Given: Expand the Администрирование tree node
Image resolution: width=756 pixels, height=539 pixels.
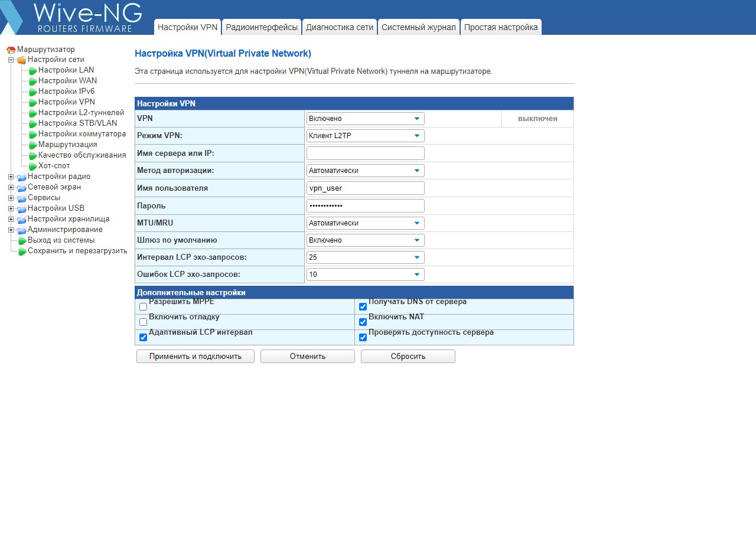Looking at the screenshot, I should pos(11,230).
